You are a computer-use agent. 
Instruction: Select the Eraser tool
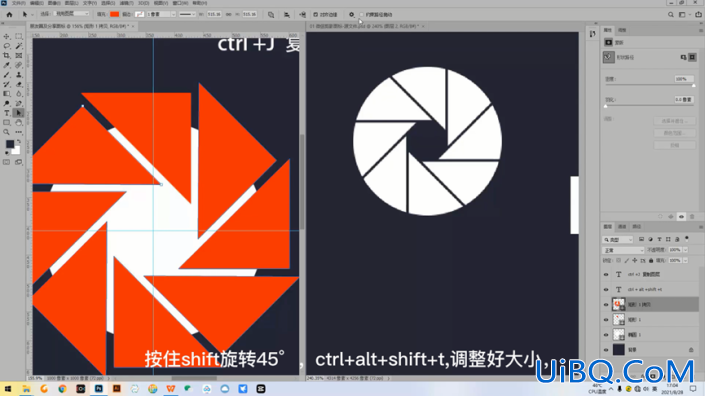18,84
